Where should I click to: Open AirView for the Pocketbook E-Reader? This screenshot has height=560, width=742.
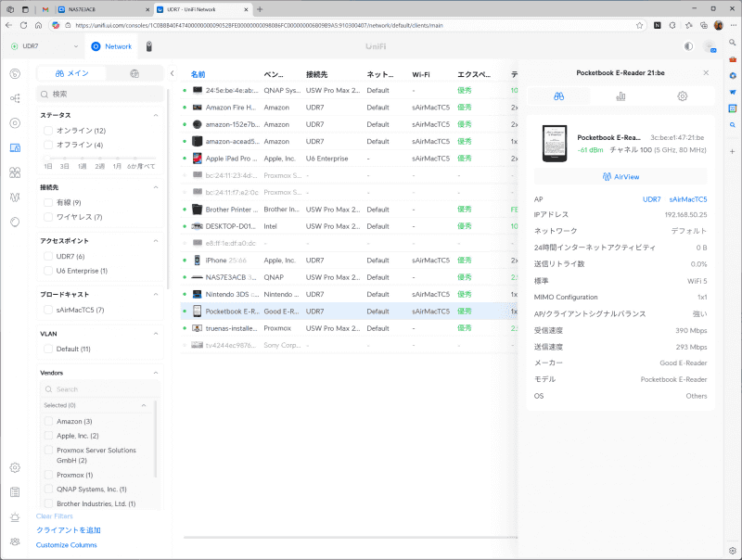pyautogui.click(x=620, y=177)
